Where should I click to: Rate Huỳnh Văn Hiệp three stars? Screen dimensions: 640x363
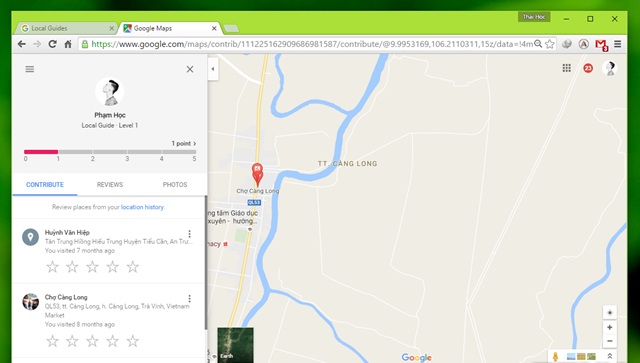pos(92,267)
